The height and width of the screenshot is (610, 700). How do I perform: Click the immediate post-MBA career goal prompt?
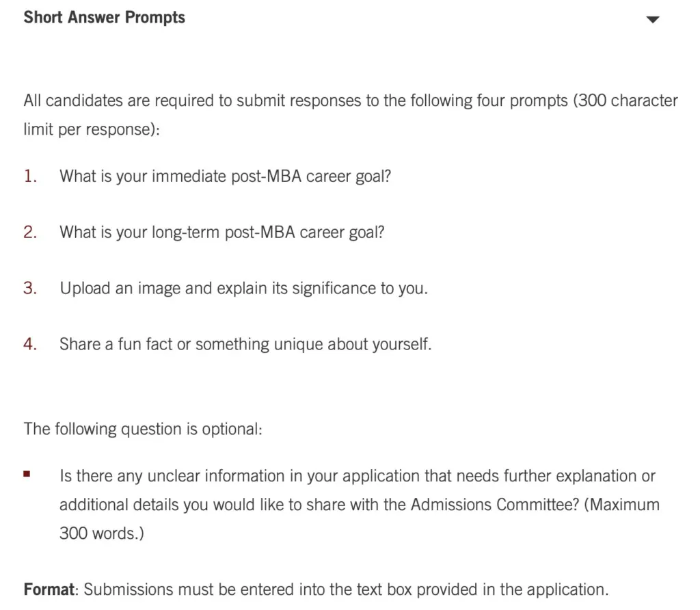pos(226,176)
